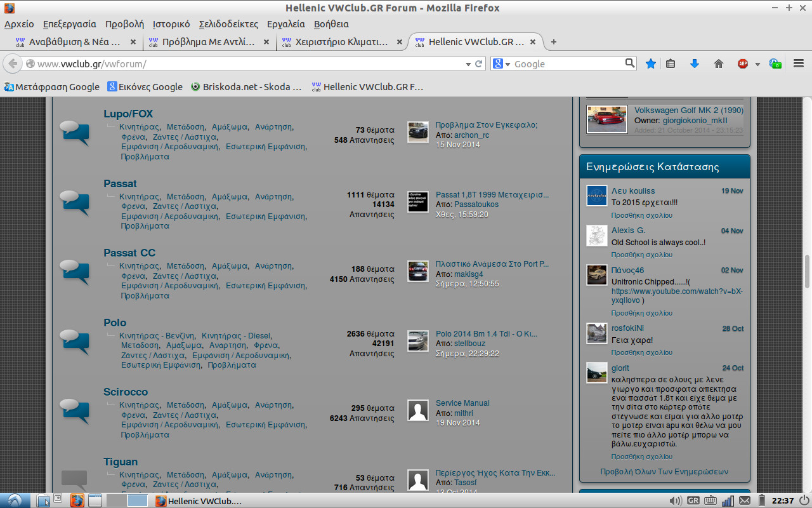The width and height of the screenshot is (812, 508).
Task: Click the address bar with www.vwclub.gr/vwforum/
Action: tap(250, 63)
